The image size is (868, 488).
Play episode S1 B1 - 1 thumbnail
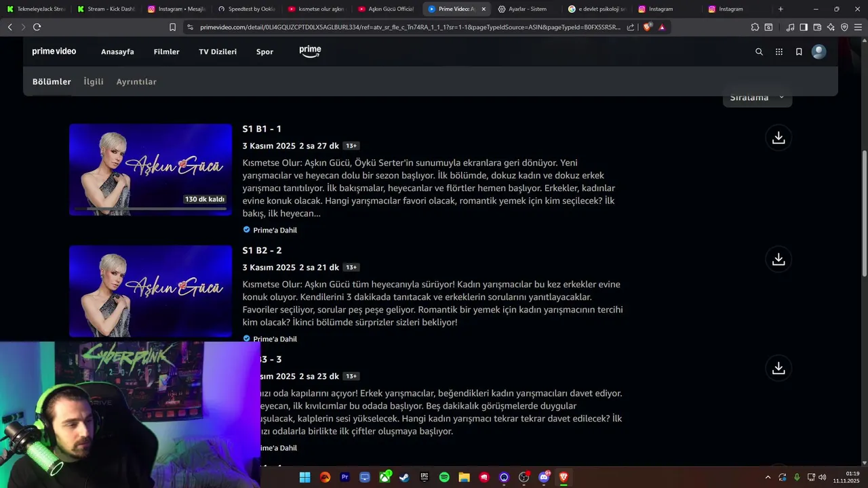(x=151, y=169)
